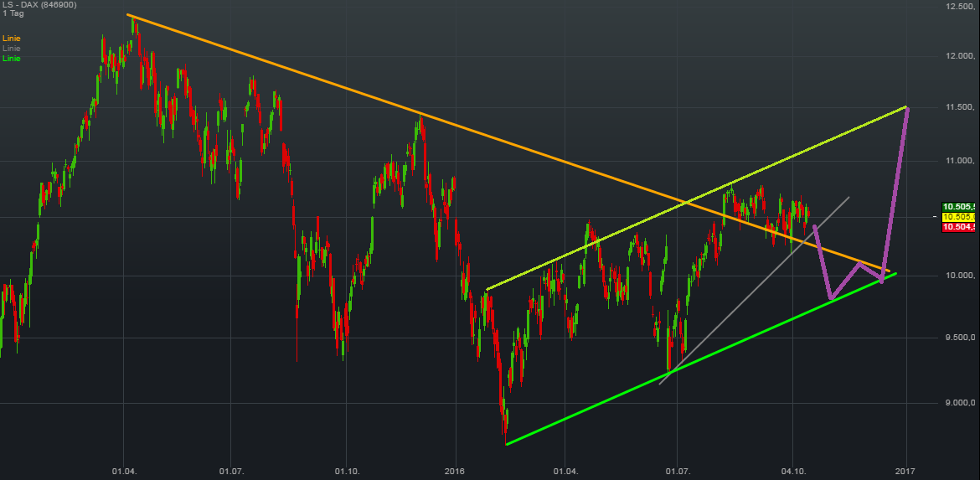Click the red 10.504,5 price tag

tap(959, 227)
